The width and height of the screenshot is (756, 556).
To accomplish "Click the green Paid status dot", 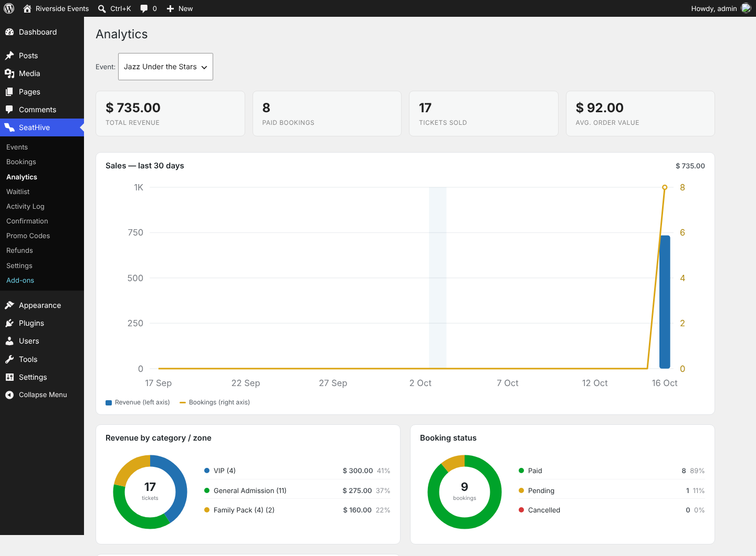I will click(521, 471).
